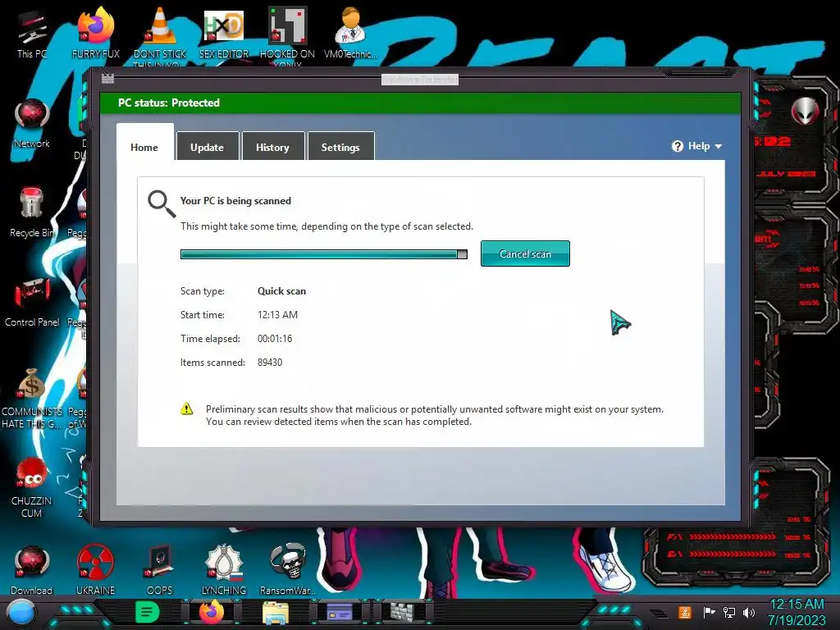
Task: Click the Windows Defender brick wall taskbar icon
Action: 402,612
